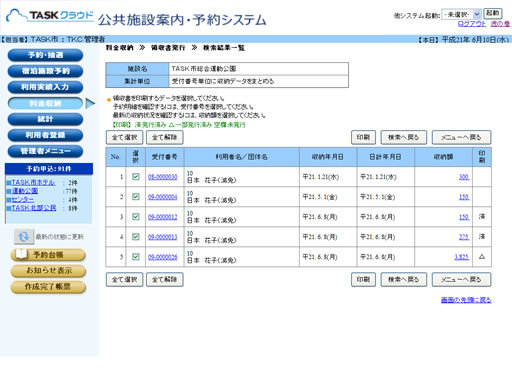
Task: Open the 管理者メニュー
Action: pos(45,151)
